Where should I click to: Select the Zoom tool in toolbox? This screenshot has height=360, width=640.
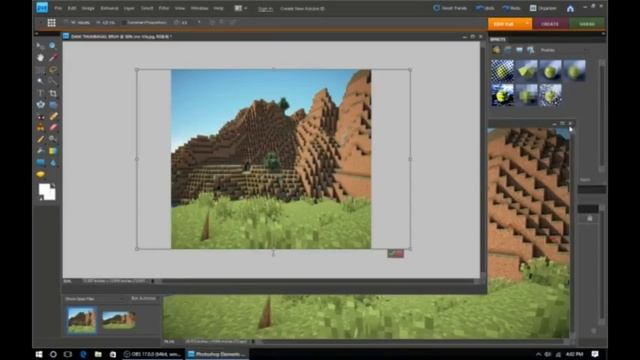(x=53, y=46)
